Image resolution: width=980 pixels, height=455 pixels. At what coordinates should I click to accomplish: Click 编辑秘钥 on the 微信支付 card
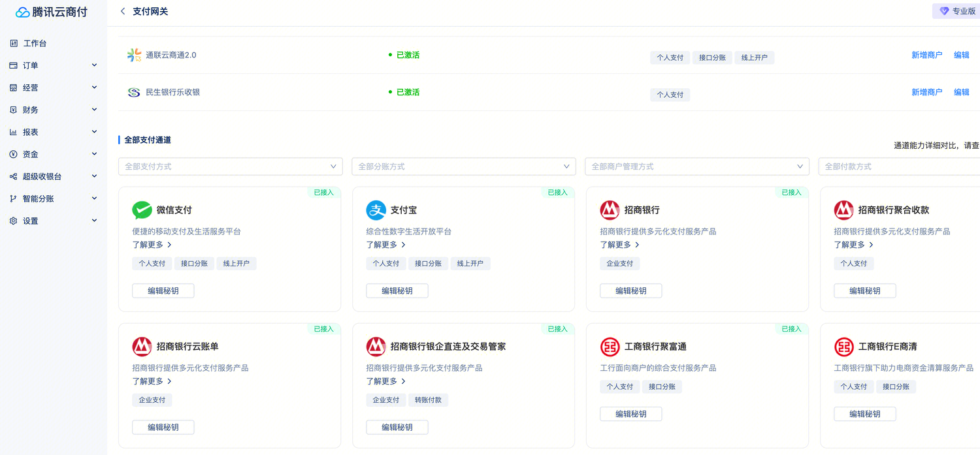tap(163, 290)
